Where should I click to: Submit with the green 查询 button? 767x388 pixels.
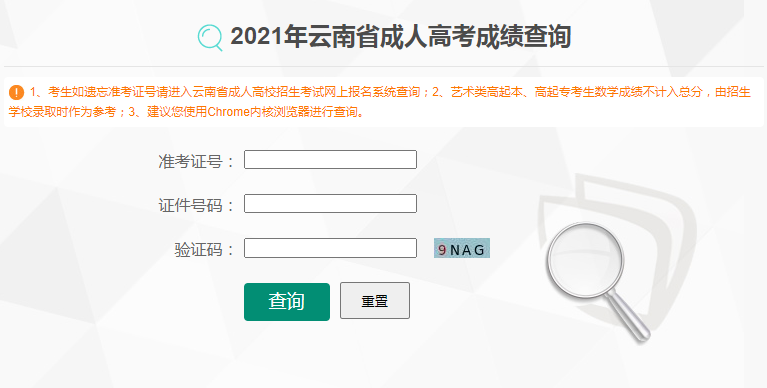[x=287, y=301]
